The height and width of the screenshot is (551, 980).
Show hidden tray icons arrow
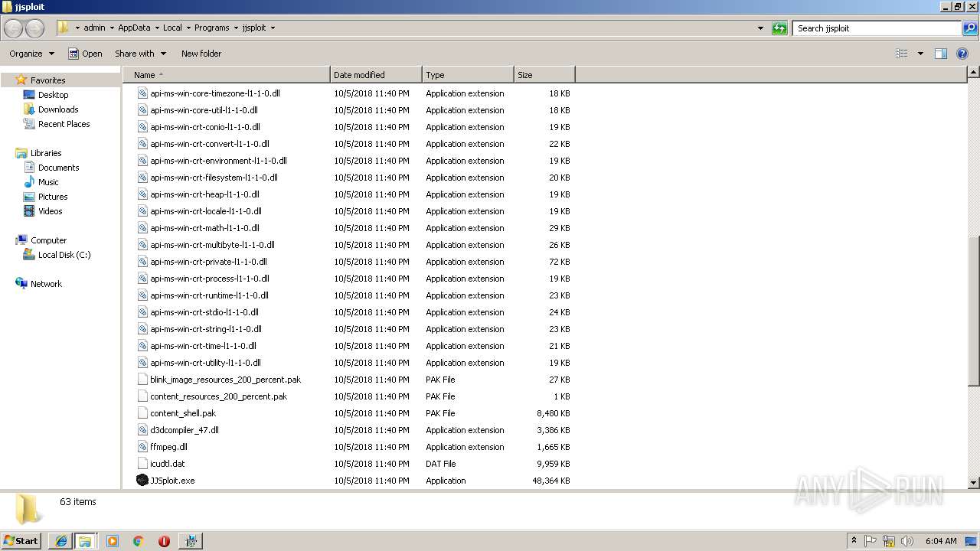click(x=854, y=541)
